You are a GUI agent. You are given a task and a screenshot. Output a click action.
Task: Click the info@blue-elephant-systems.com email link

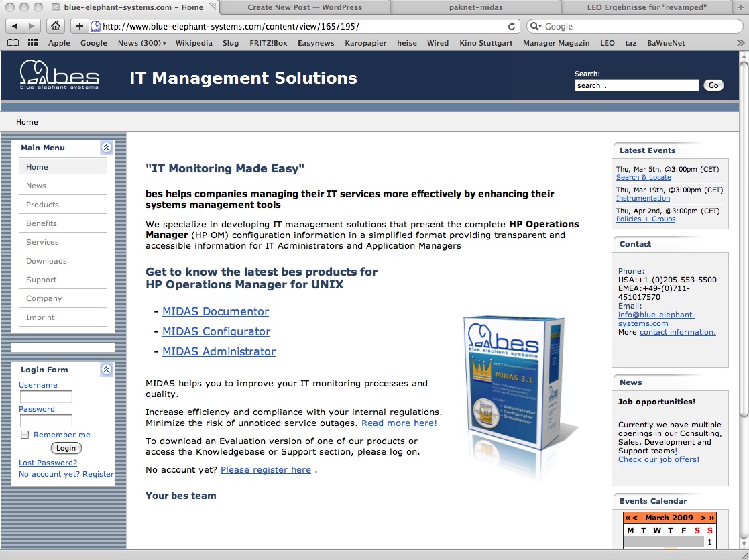pos(656,319)
